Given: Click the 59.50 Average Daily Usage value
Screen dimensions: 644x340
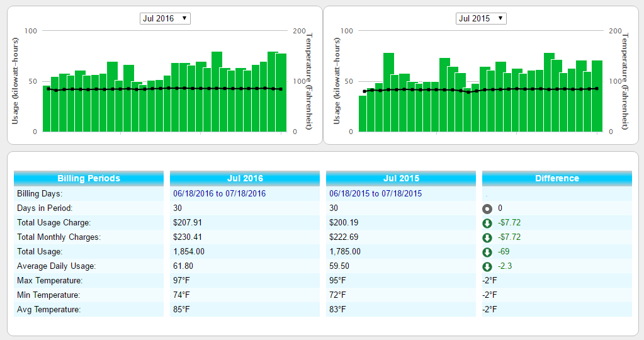Looking at the screenshot, I should pyautogui.click(x=339, y=266).
